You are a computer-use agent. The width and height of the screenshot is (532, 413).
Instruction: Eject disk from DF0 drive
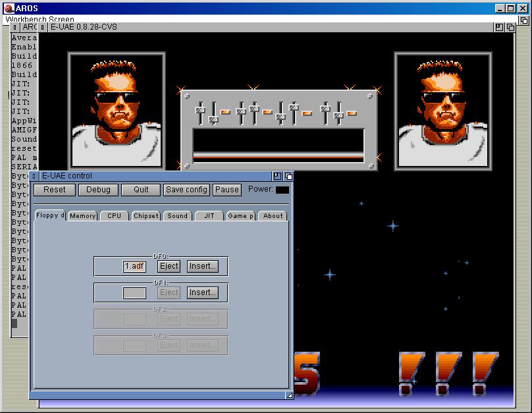pos(169,266)
